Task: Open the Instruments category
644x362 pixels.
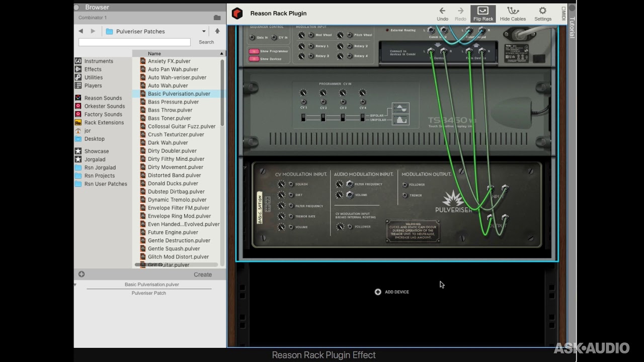Action: (99, 61)
